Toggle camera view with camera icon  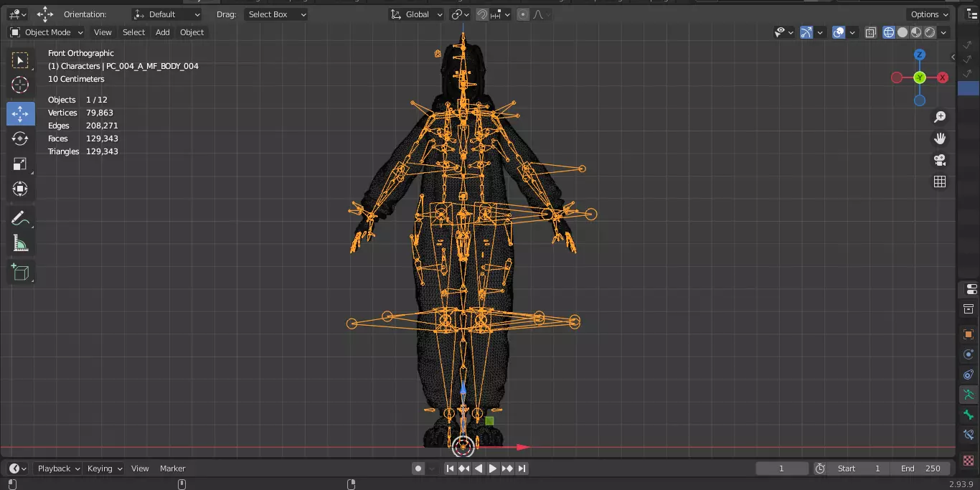tap(940, 160)
